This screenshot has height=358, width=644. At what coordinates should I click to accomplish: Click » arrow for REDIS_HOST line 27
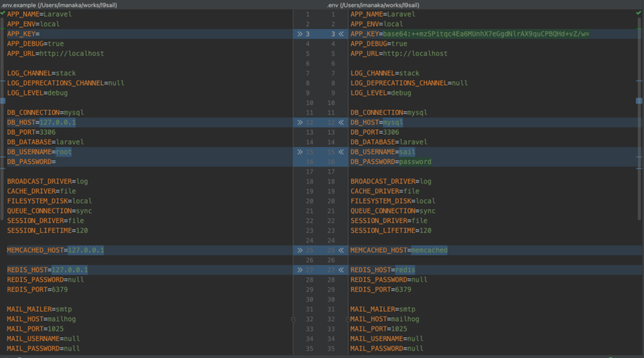(299, 270)
